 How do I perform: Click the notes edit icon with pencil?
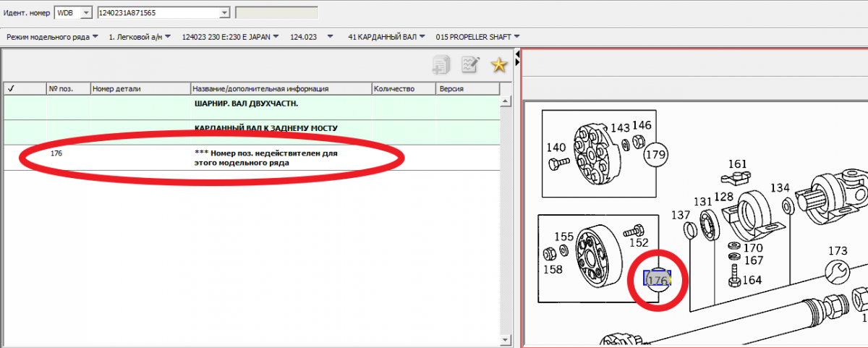coord(470,65)
